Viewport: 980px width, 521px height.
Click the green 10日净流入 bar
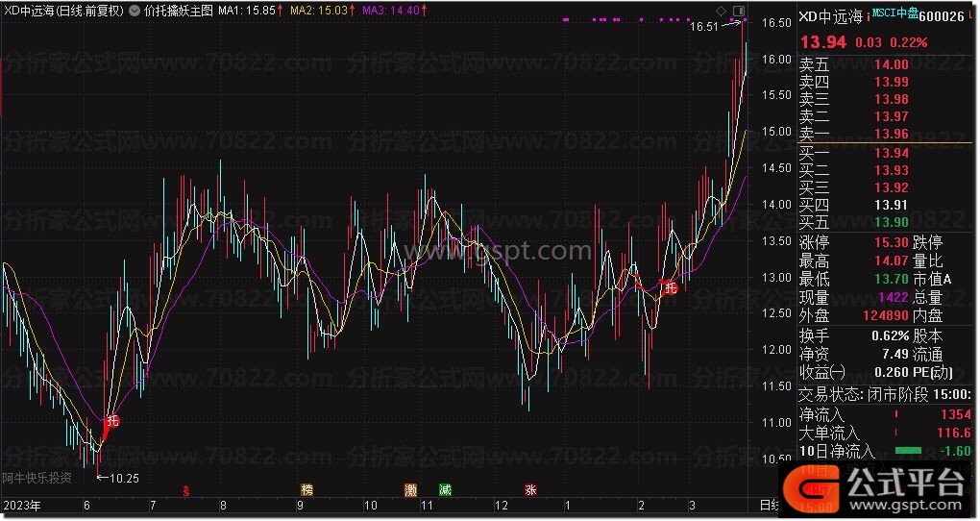pyautogui.click(x=908, y=450)
